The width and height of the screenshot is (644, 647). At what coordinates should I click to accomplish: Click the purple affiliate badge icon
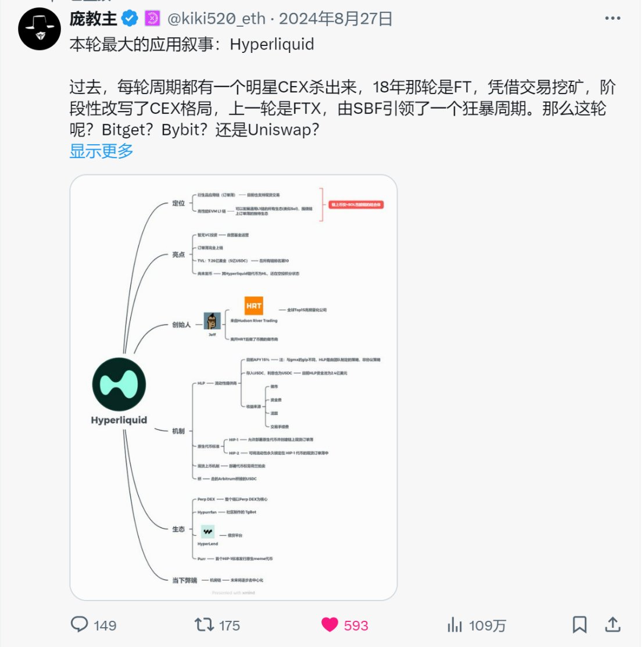click(152, 19)
